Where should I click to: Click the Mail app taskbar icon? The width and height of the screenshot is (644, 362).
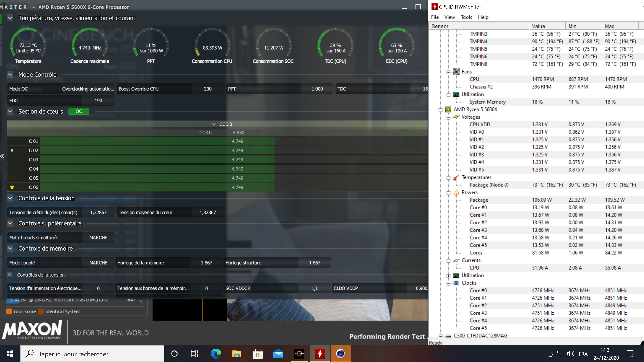click(x=278, y=353)
